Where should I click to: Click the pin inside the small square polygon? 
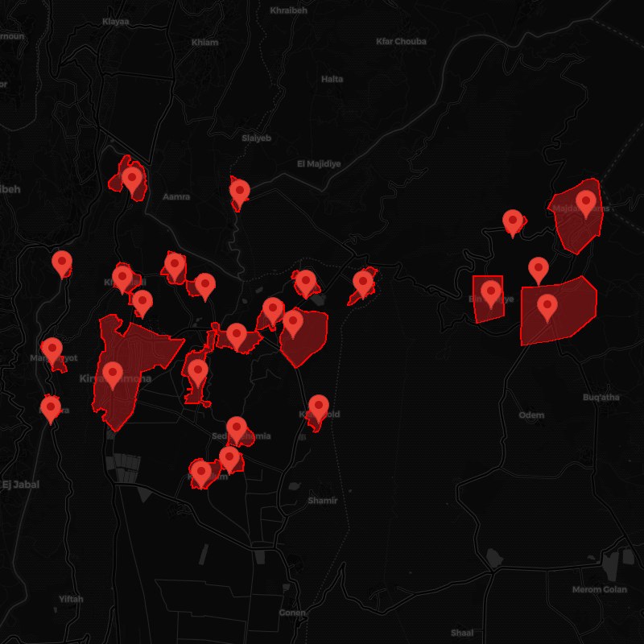click(490, 291)
